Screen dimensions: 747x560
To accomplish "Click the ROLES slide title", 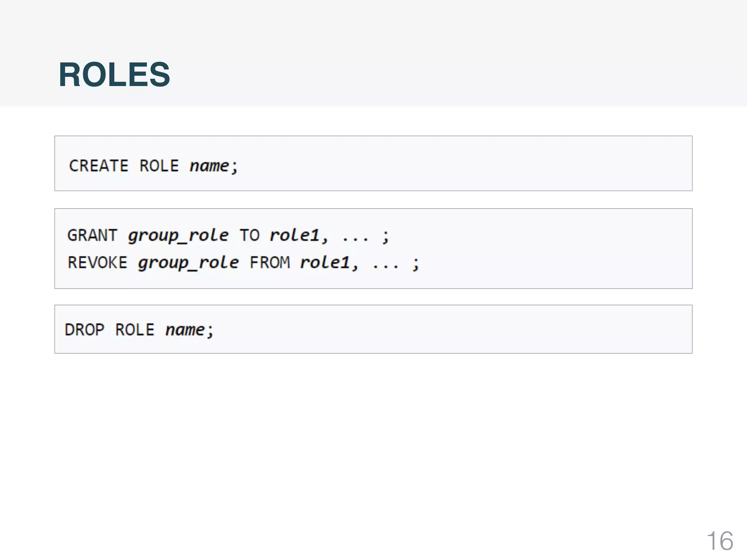I will 114,75.
